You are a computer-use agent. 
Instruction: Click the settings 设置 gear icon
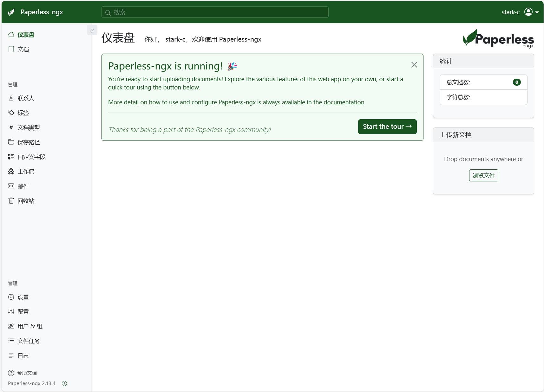11,297
